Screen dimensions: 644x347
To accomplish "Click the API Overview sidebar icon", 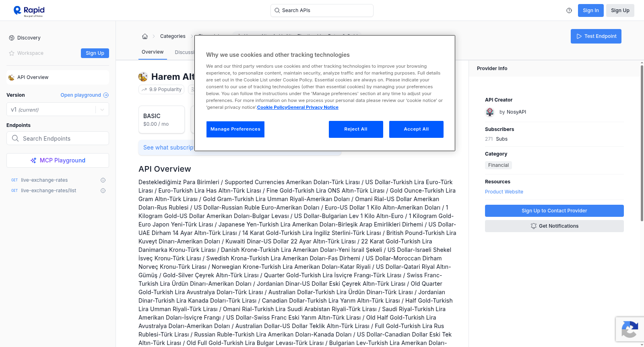I will point(11,77).
